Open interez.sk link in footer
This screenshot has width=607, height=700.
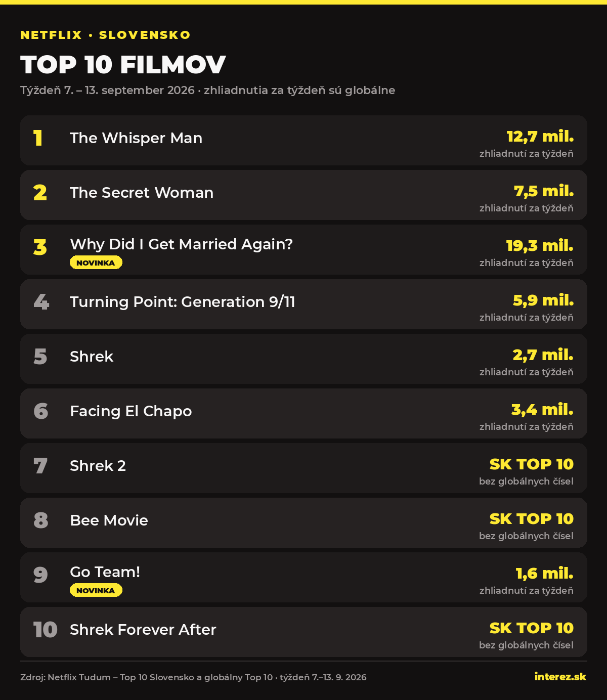tap(560, 677)
